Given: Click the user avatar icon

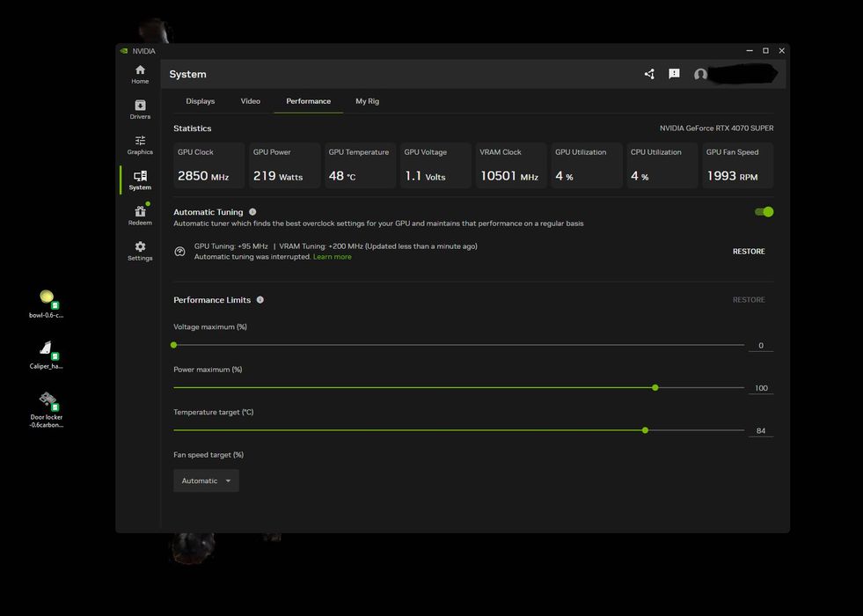Looking at the screenshot, I should coord(700,74).
